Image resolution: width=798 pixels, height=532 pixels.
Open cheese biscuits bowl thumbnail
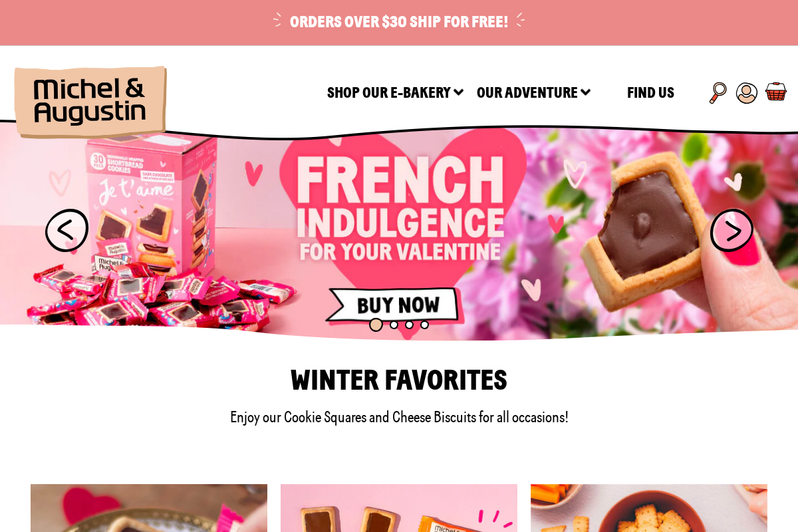tap(649, 508)
